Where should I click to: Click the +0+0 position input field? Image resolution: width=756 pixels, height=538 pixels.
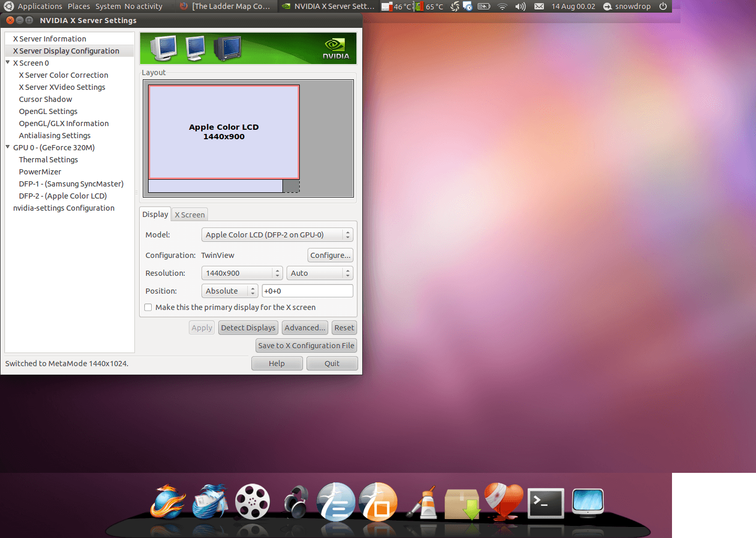click(307, 291)
